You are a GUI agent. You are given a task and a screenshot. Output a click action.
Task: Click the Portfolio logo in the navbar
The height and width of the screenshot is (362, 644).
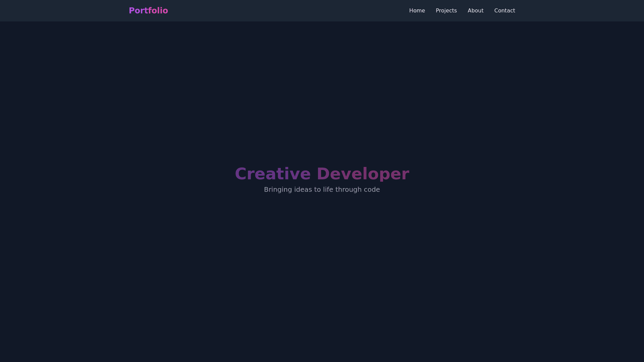pyautogui.click(x=148, y=11)
